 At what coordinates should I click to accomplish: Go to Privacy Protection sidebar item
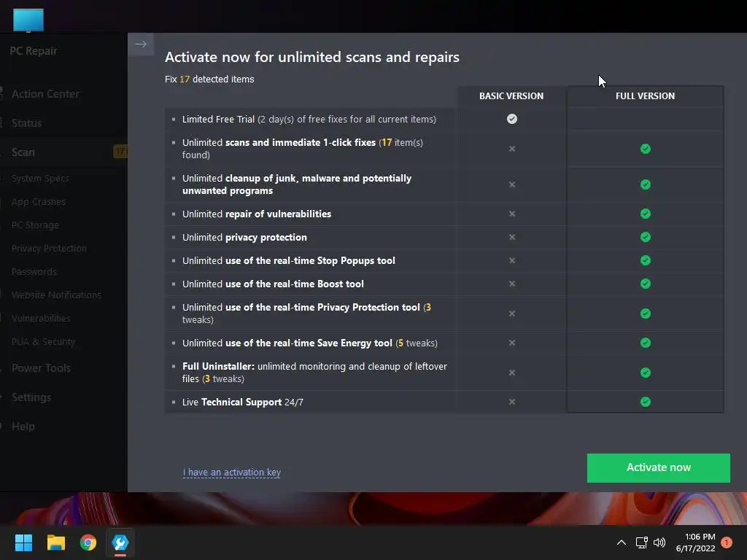[49, 248]
